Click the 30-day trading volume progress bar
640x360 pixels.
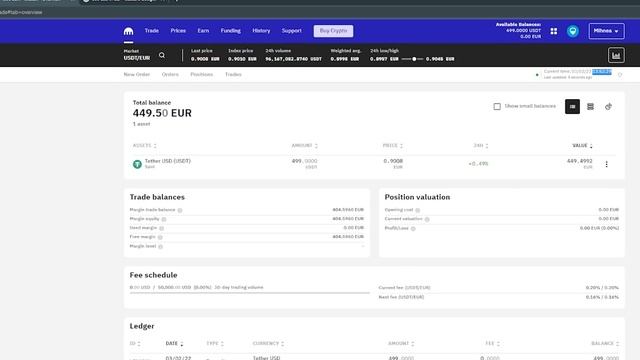(249, 293)
